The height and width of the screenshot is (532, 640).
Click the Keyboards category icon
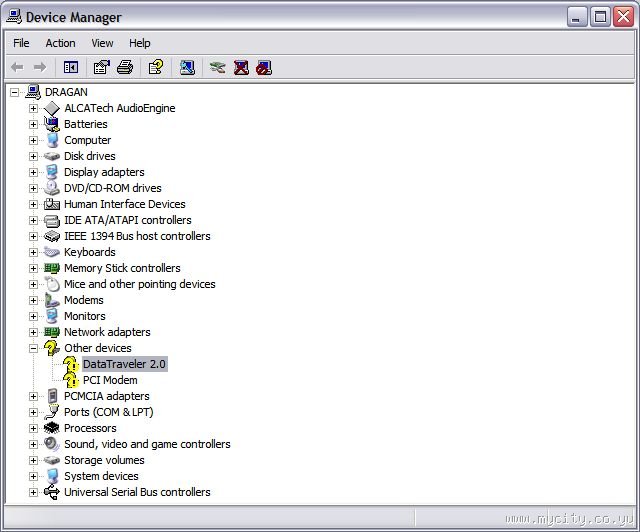(x=52, y=252)
